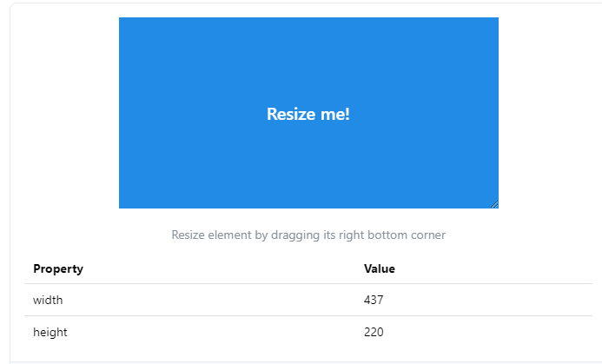This screenshot has height=364, width=602.
Task: Click the top-right corner of blue box
Action: click(x=498, y=17)
